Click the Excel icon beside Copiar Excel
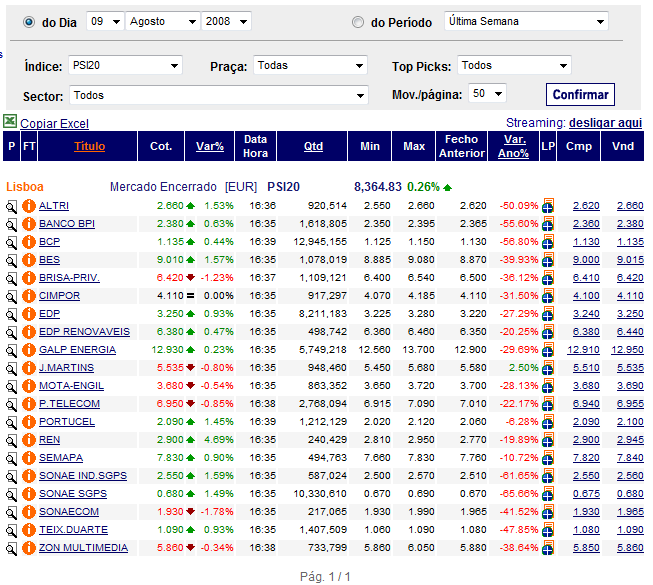 click(10, 122)
